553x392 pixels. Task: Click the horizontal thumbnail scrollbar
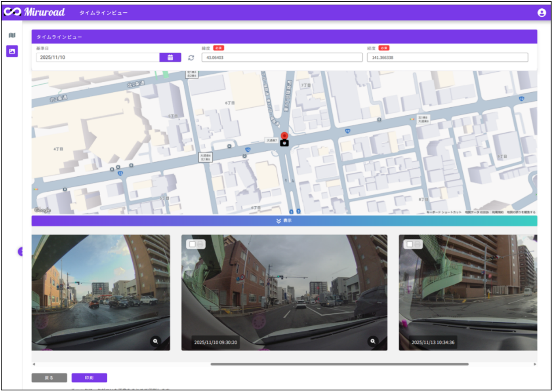pyautogui.click(x=339, y=364)
